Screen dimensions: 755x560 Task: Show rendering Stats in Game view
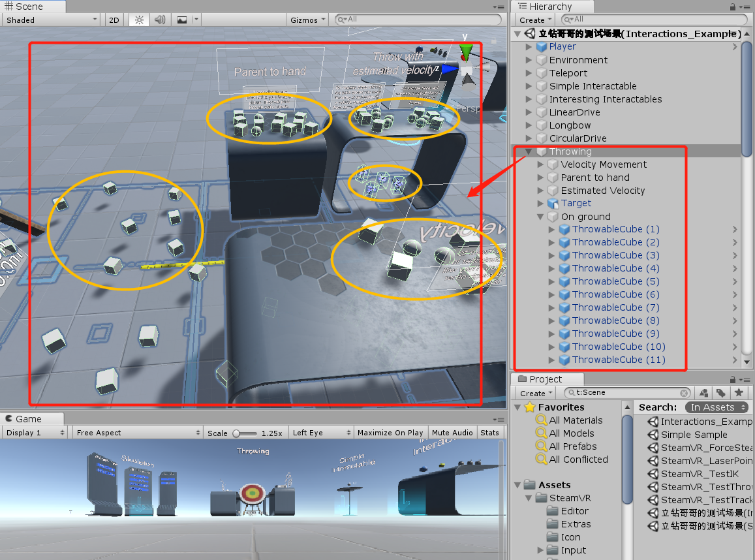(x=489, y=431)
